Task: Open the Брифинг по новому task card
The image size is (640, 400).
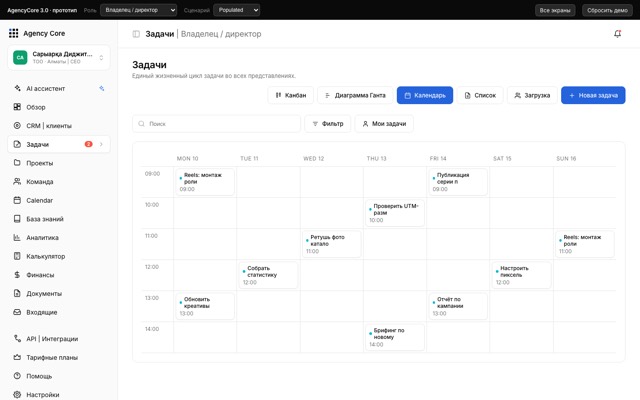Action: [395, 337]
